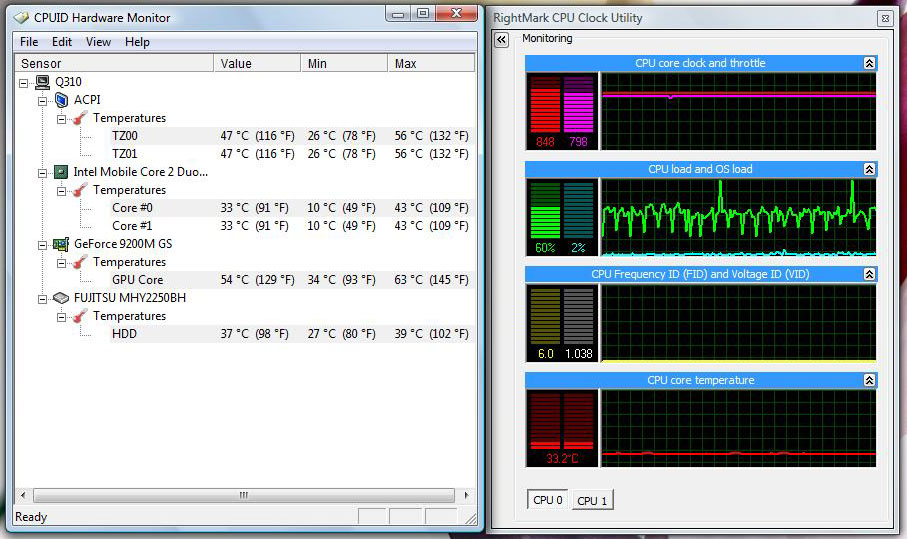Click the CPU load and OS load graph
This screenshot has width=907, height=539.
(x=739, y=217)
